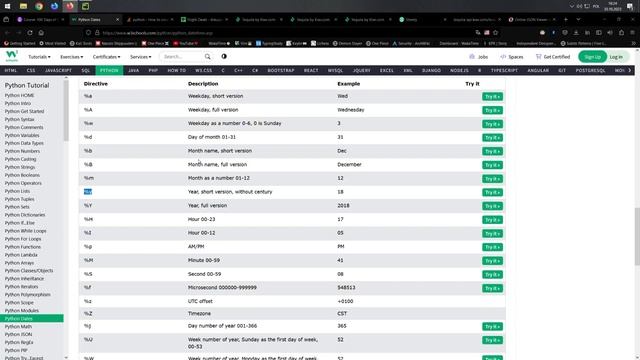The image size is (640, 360).
Task: List all tabs using the chevron
Action: 578,19
